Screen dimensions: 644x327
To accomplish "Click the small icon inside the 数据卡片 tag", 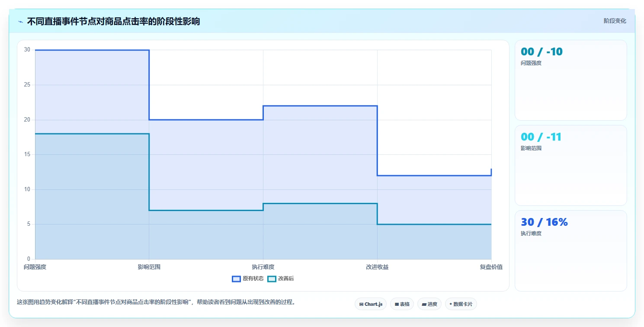I will tap(451, 304).
